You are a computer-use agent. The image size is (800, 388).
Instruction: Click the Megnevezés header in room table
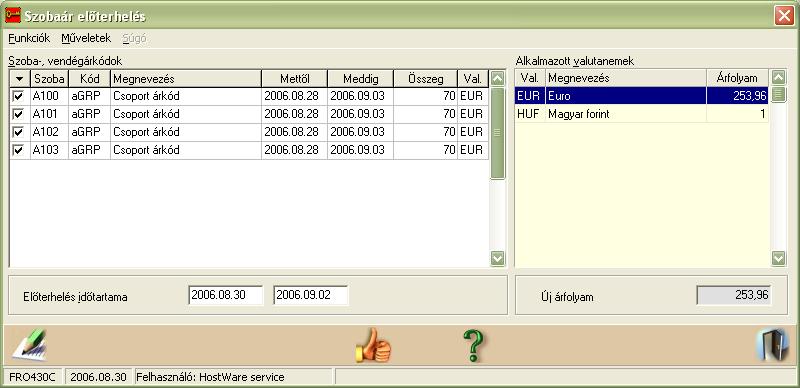(x=186, y=79)
